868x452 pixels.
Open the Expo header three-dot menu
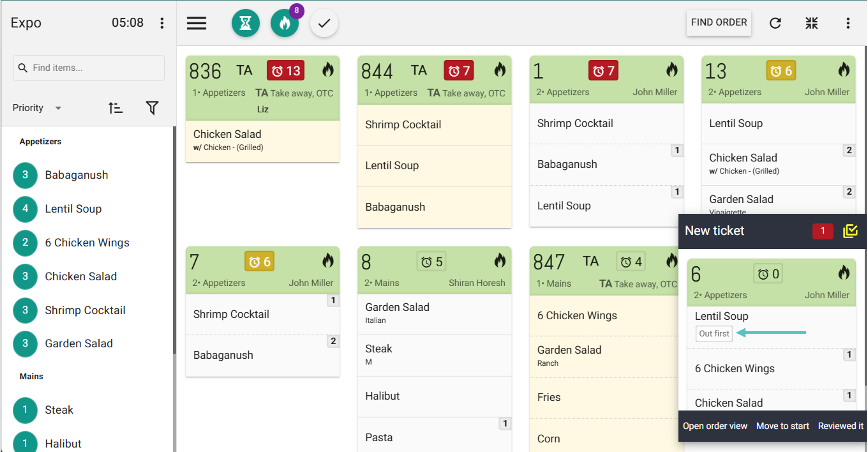(x=162, y=22)
